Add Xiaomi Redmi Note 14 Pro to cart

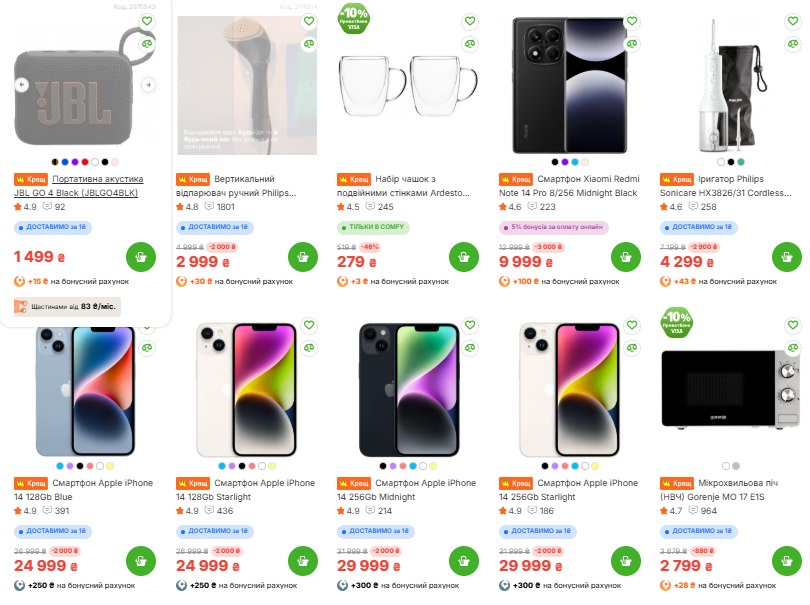(x=625, y=256)
